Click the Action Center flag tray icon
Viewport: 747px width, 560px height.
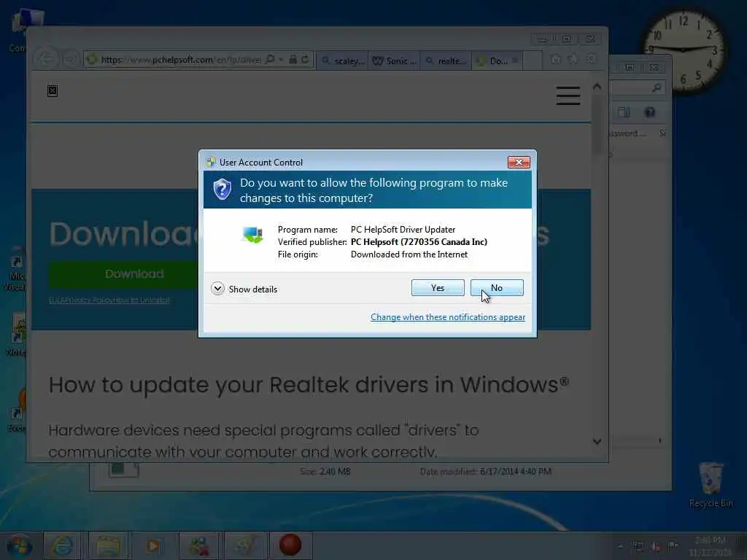(673, 546)
